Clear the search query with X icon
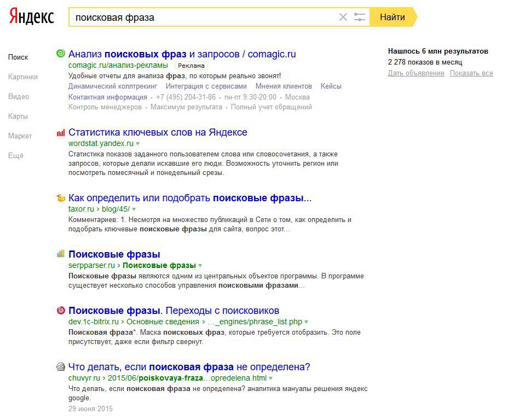 [x=343, y=17]
